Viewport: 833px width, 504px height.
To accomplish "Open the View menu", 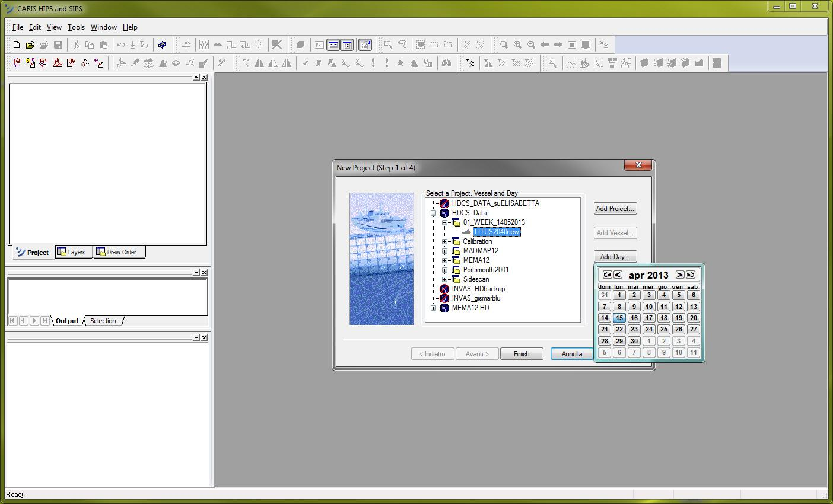I will tap(54, 27).
